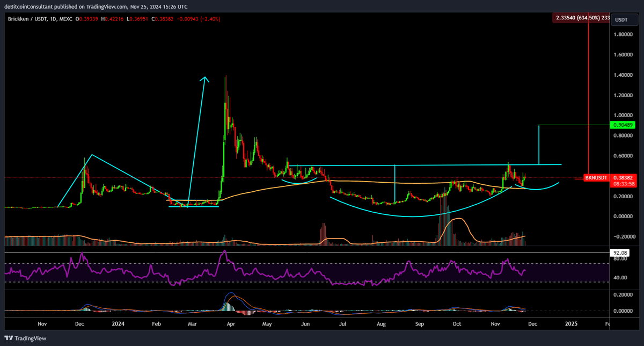Click the 92.08 value on the RSI pane

coord(621,253)
